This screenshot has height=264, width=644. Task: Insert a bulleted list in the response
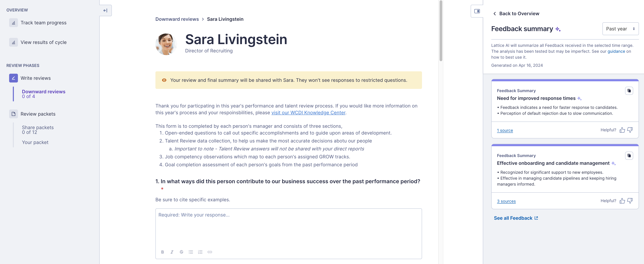point(191,252)
